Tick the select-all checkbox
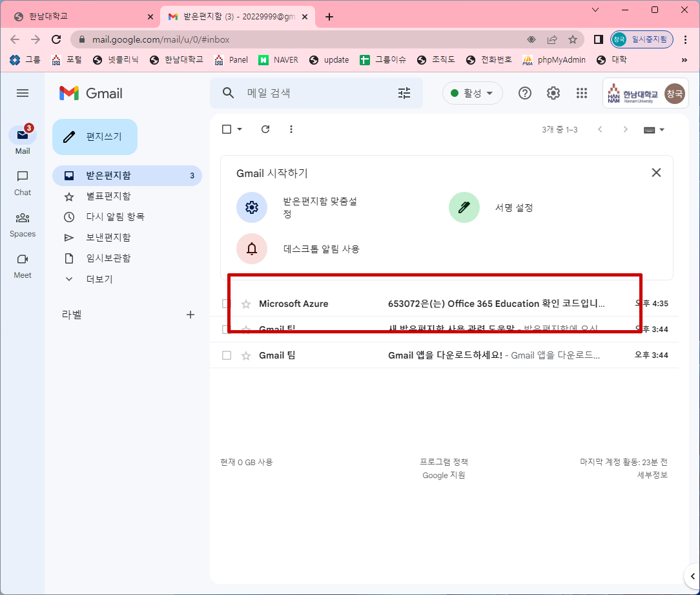The image size is (700, 595). pos(227,129)
